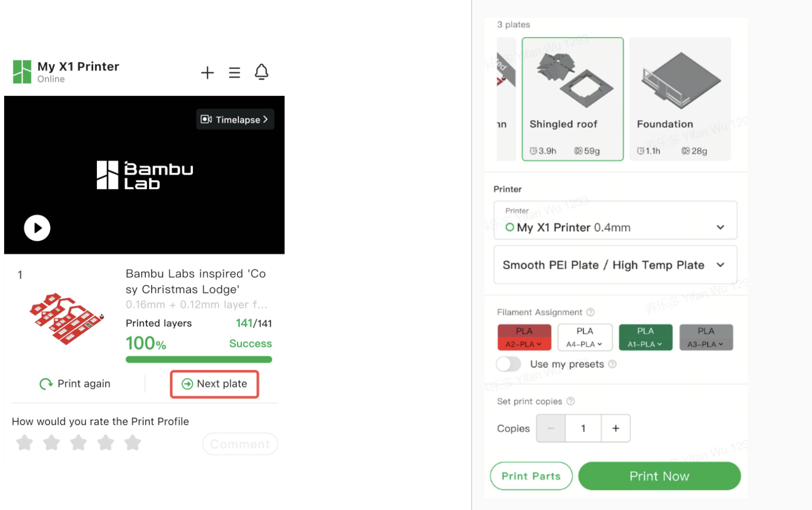Click the Filament Assignment help icon
Image resolution: width=812 pixels, height=510 pixels.
(590, 312)
